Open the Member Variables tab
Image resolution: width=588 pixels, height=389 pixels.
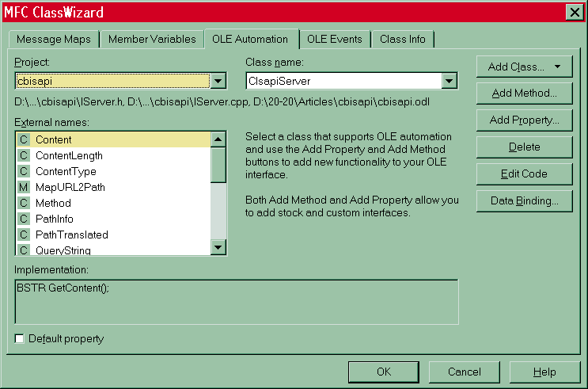click(x=152, y=39)
